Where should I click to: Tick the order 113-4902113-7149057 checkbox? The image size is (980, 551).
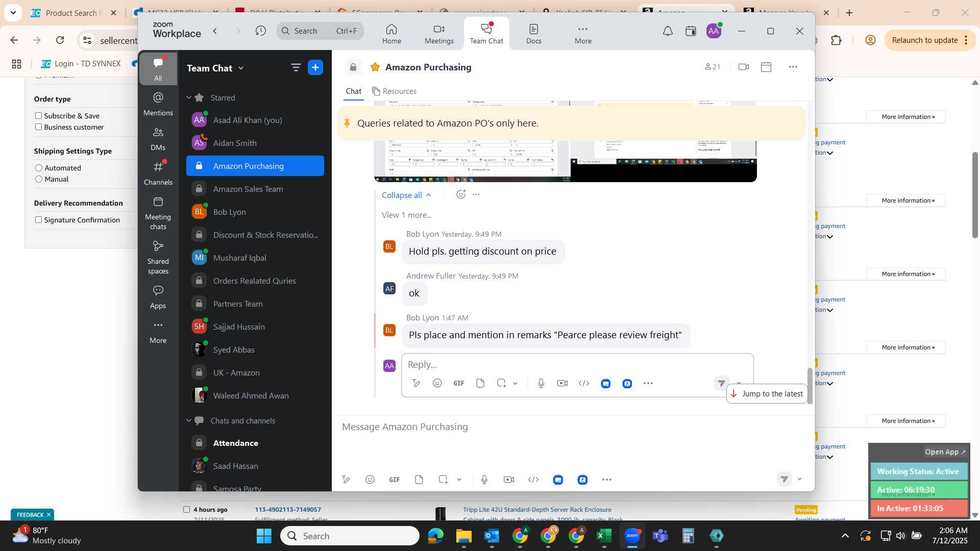tap(186, 509)
